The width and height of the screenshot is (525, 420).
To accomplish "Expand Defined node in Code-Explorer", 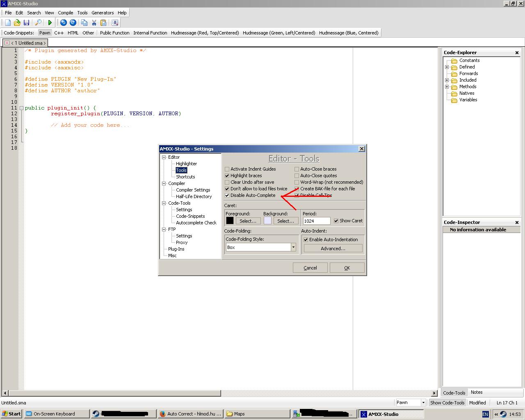I will point(447,67).
